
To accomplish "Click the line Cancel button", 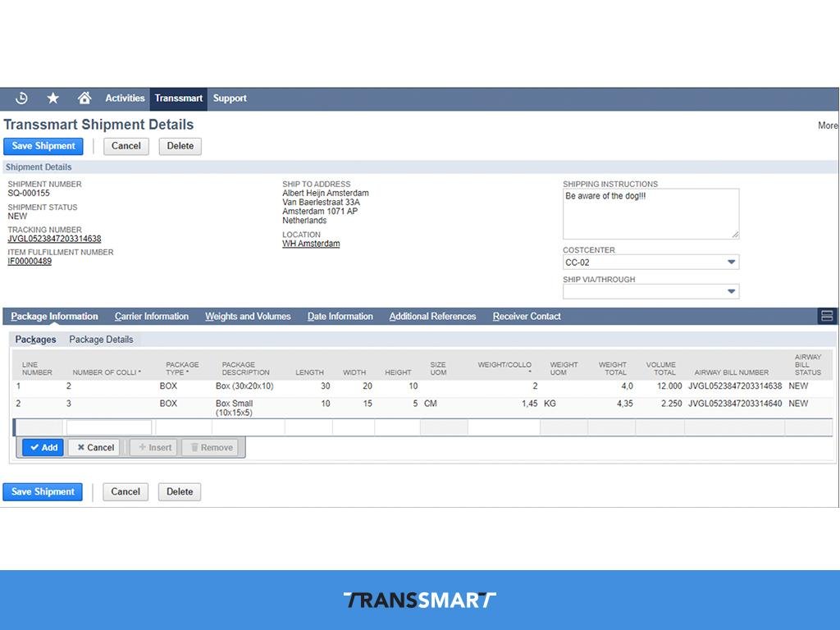I will (x=95, y=448).
